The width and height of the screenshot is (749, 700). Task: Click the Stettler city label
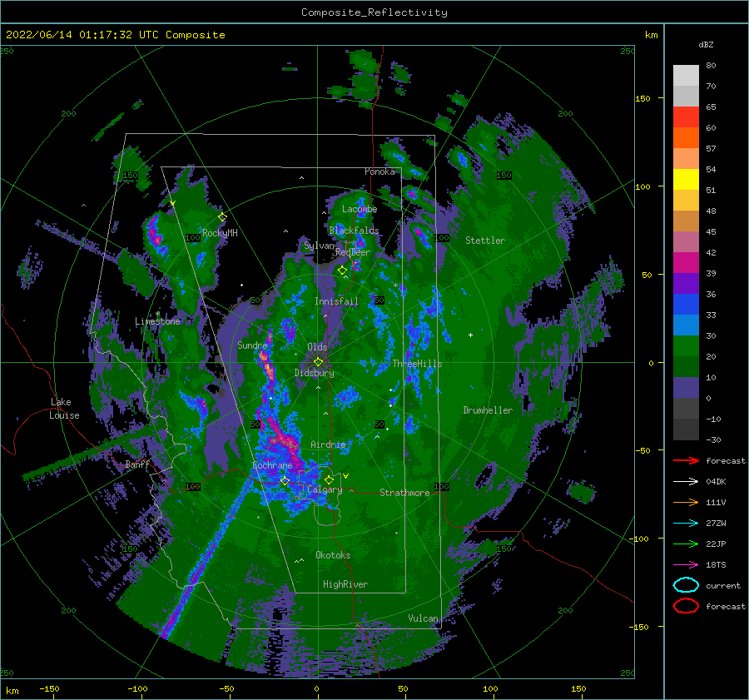pos(485,241)
